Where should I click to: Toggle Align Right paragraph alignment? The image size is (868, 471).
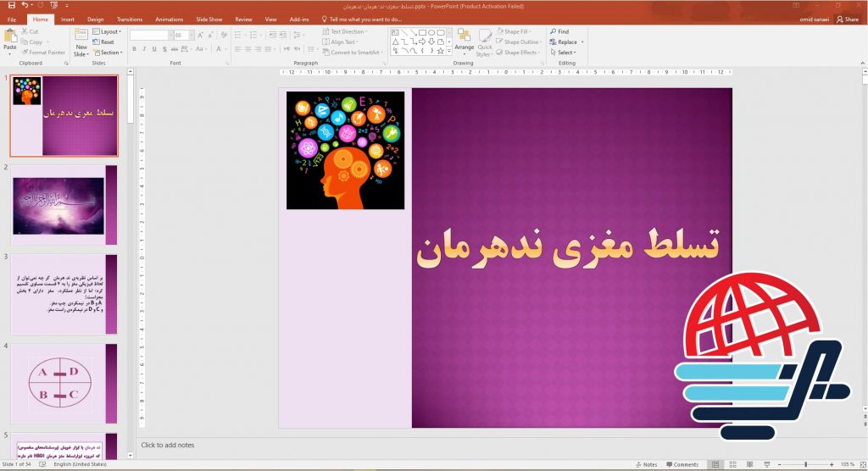tap(258, 49)
